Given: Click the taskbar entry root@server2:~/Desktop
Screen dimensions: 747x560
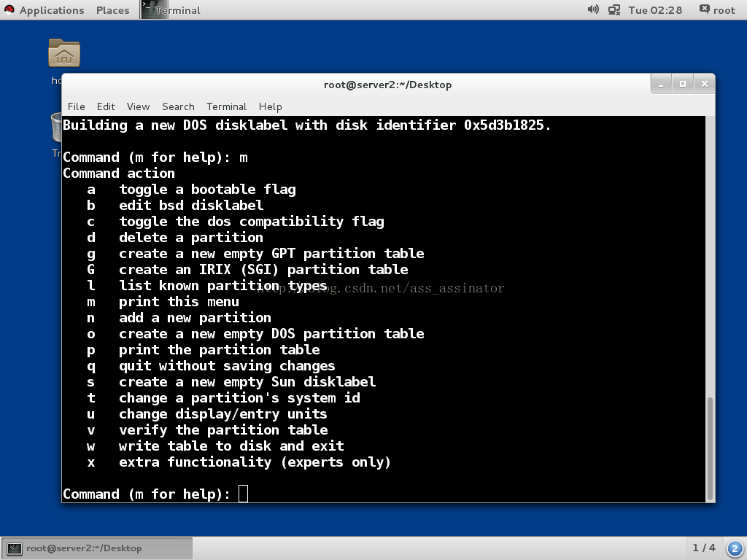Looking at the screenshot, I should [x=97, y=548].
